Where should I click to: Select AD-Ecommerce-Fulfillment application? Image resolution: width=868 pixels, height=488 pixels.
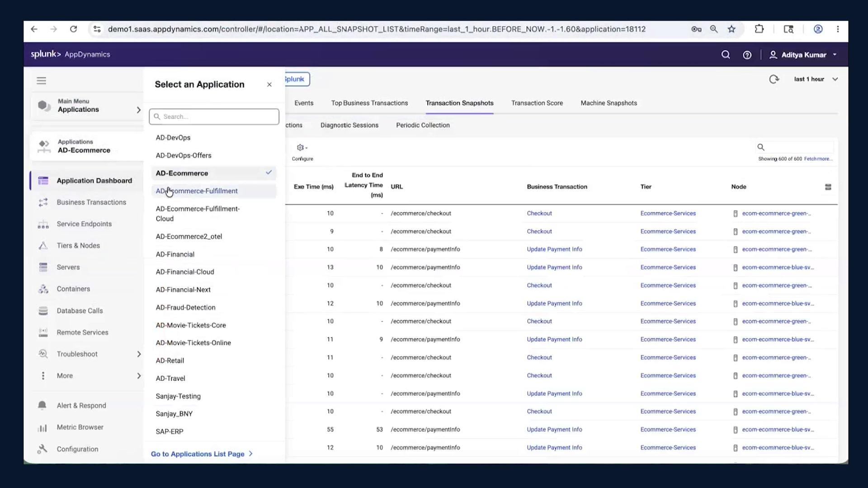pyautogui.click(x=213, y=191)
